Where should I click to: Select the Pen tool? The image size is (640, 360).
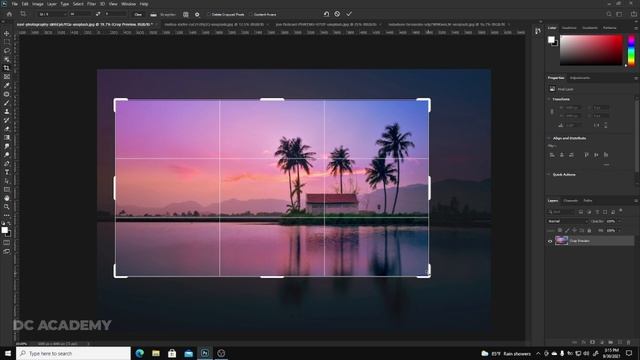tap(7, 163)
